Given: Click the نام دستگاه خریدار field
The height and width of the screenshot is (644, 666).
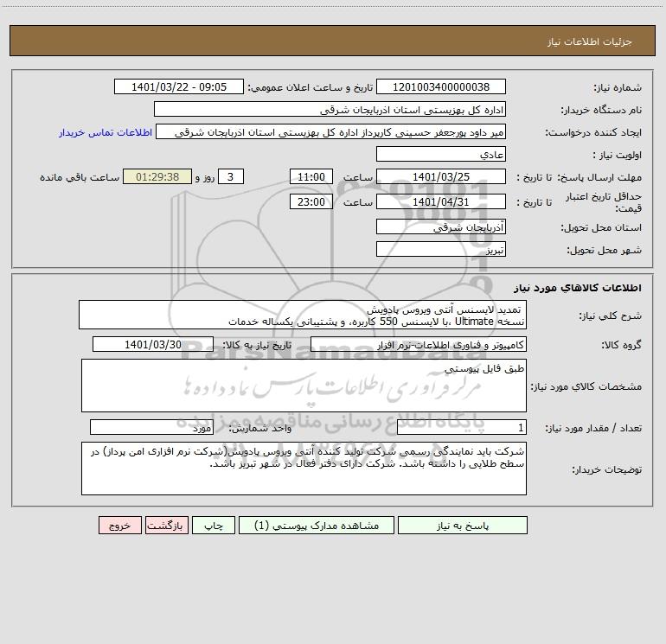Looking at the screenshot, I should pos(330,109).
